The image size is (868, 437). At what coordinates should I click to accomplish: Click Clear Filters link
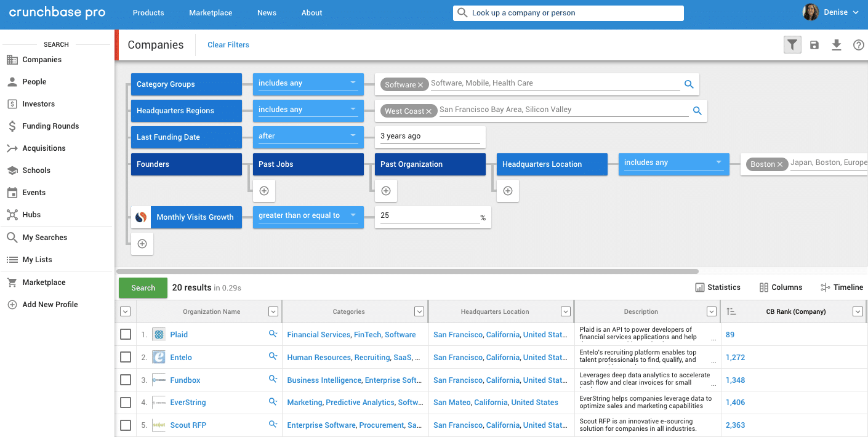228,45
